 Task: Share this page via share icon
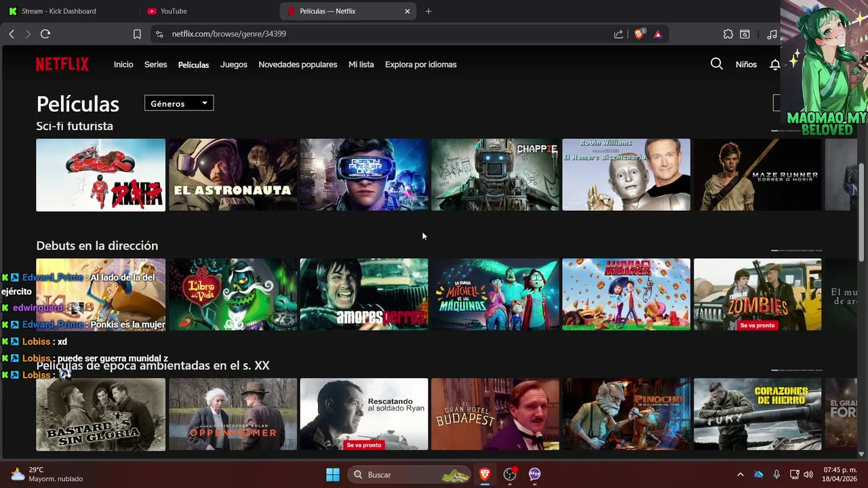tap(618, 34)
